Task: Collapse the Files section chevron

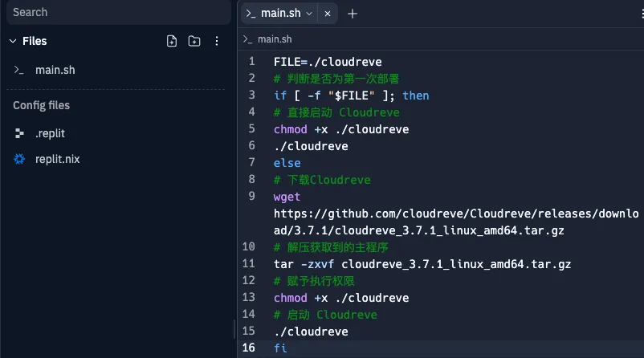Action: (12, 41)
